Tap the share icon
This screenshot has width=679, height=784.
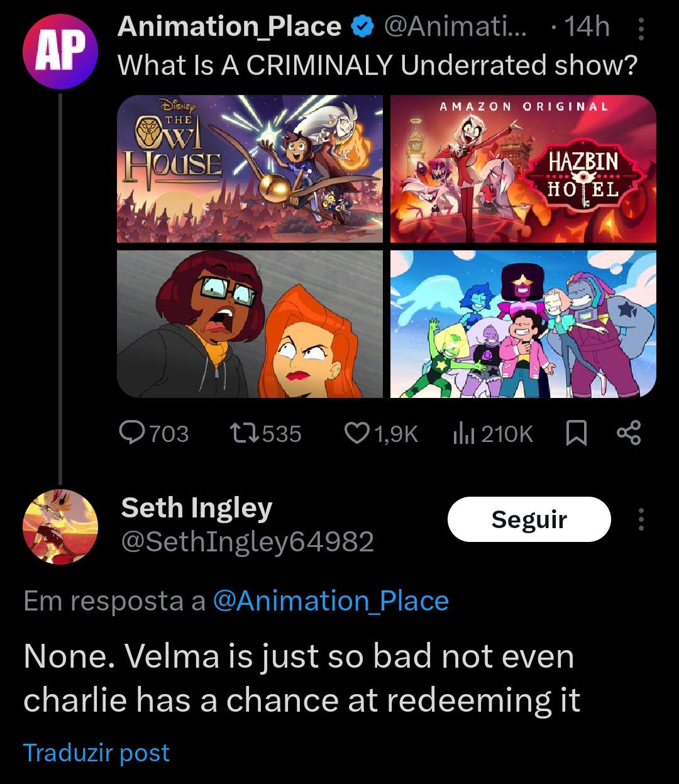629,433
